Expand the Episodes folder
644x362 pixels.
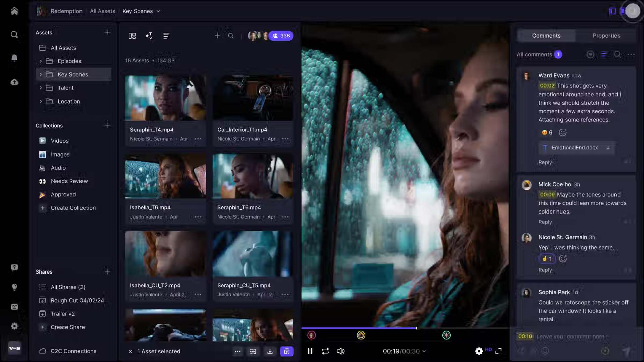click(41, 61)
